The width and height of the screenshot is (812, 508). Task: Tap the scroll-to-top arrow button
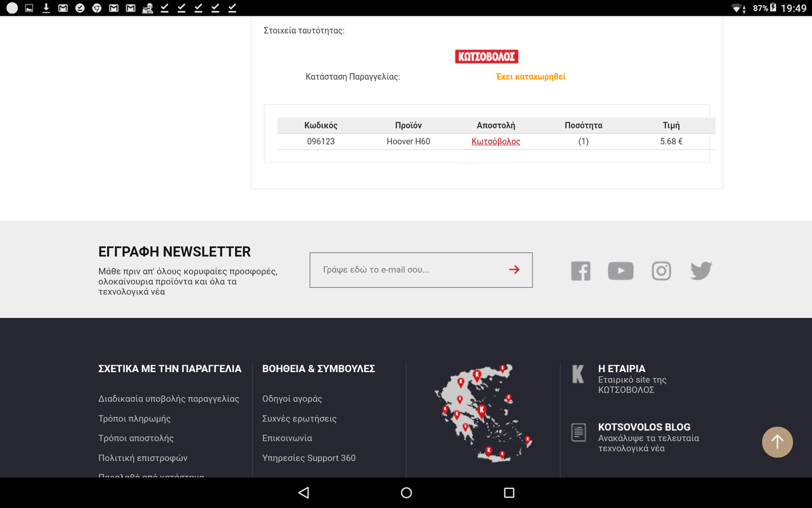point(777,441)
